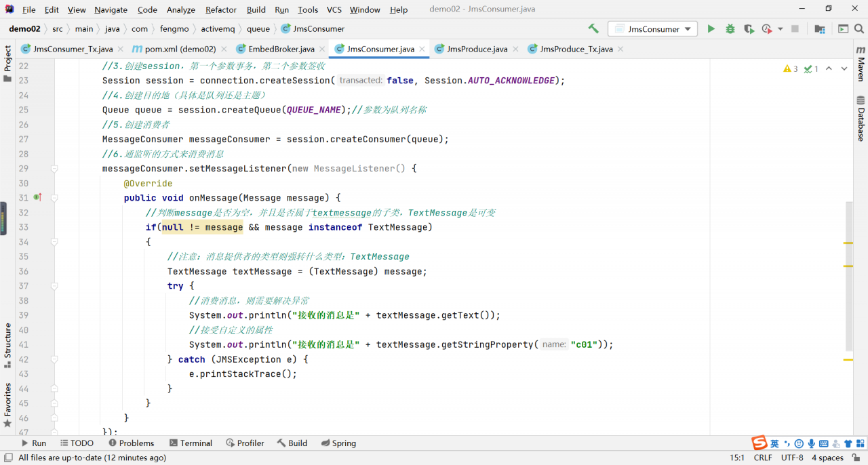Go to next highlighted error arrow

(844, 68)
